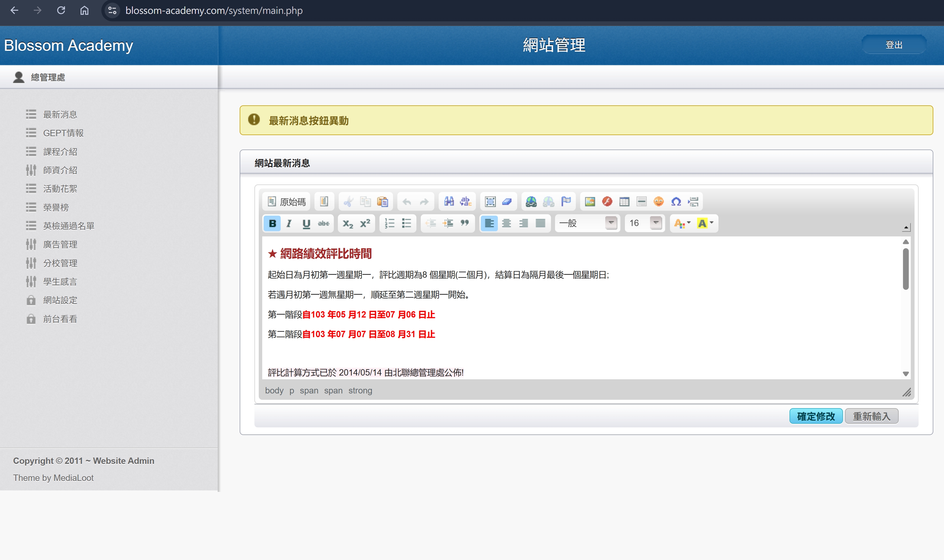This screenshot has height=560, width=944.
Task: Open the background highlight color dropdown
Action: click(705, 223)
